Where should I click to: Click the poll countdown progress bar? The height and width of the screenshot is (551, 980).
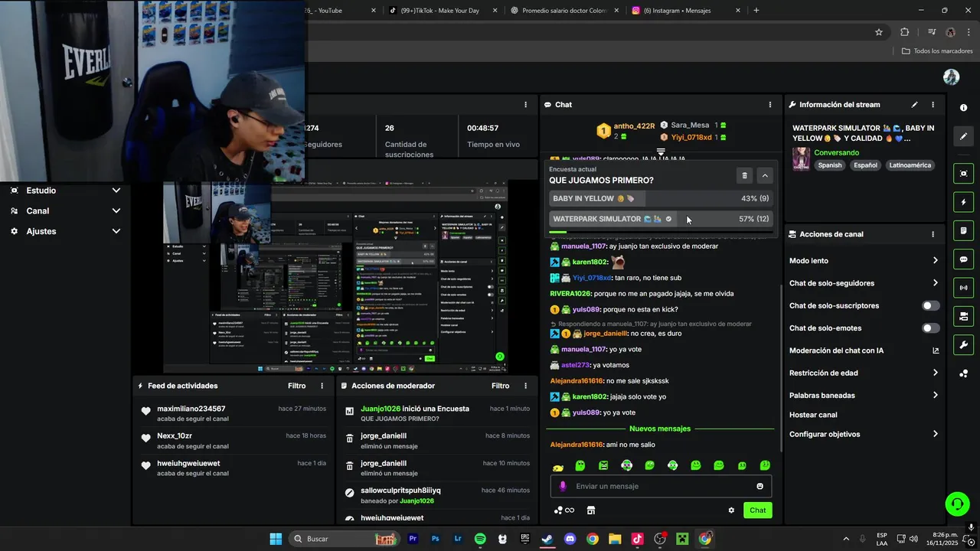click(x=660, y=231)
